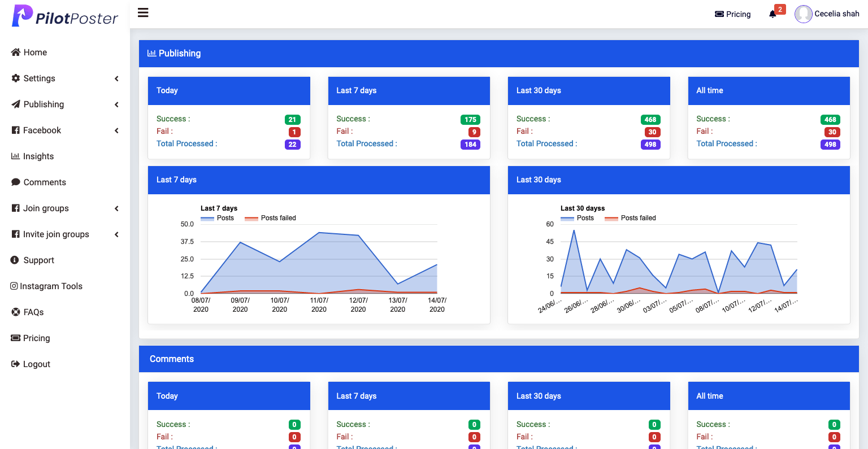Open the notification bell
This screenshot has width=868, height=449.
[772, 14]
